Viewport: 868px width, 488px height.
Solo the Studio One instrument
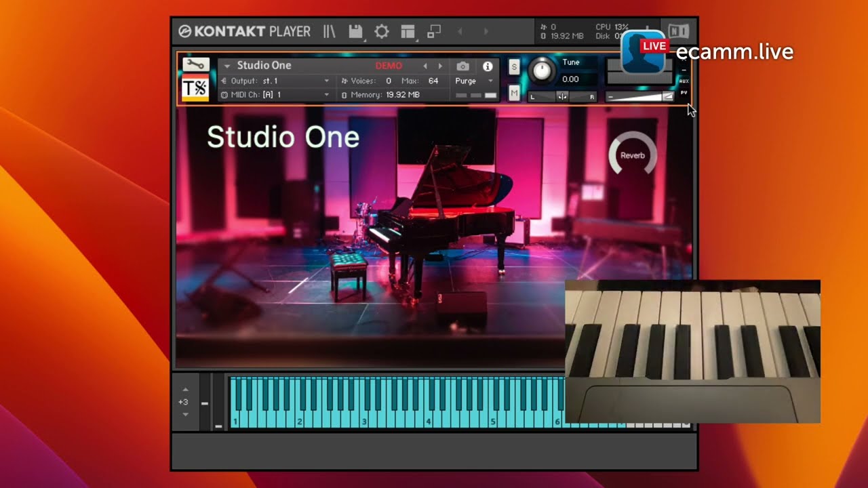pyautogui.click(x=514, y=66)
